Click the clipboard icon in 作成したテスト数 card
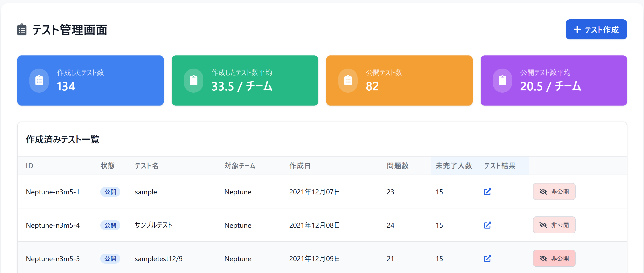 pos(39,80)
